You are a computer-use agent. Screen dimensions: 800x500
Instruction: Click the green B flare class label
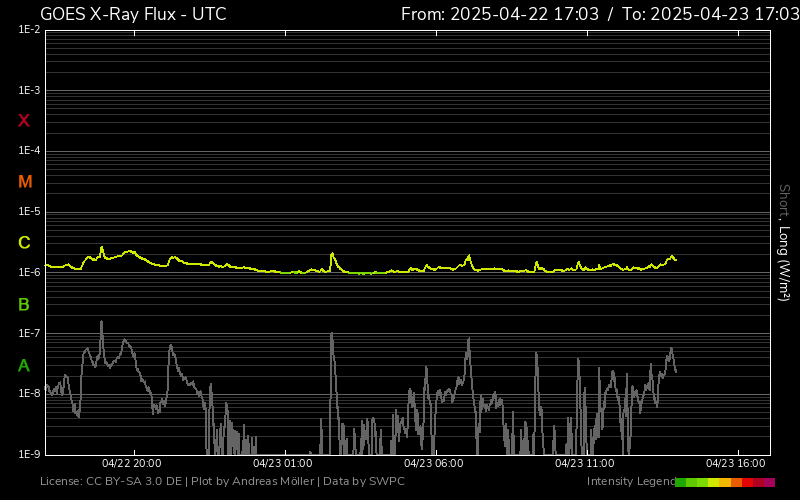pyautogui.click(x=24, y=305)
